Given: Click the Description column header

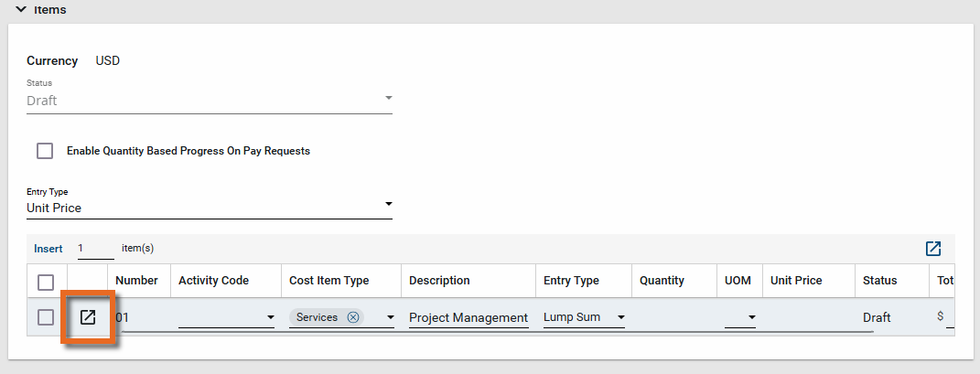Looking at the screenshot, I should click(x=439, y=281).
